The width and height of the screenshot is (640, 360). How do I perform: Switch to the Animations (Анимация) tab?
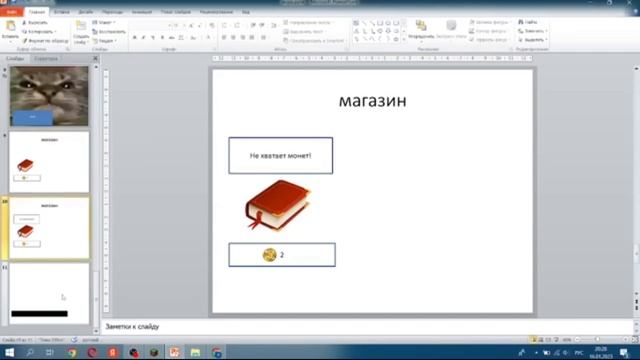(x=142, y=12)
